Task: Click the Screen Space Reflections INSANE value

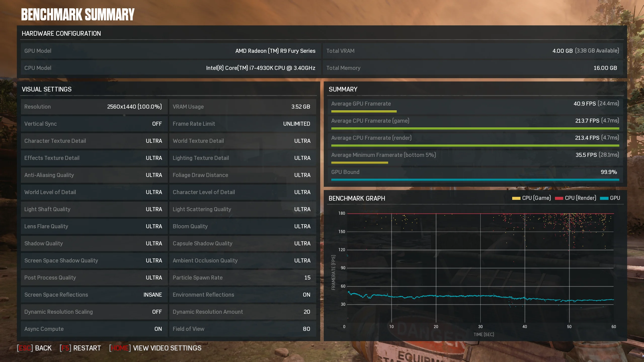Action: pos(153,295)
